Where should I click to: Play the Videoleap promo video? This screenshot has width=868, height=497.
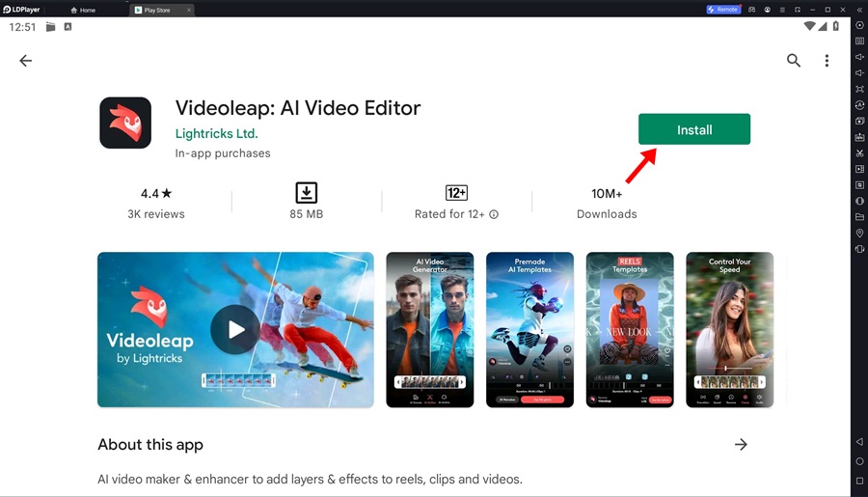click(235, 330)
